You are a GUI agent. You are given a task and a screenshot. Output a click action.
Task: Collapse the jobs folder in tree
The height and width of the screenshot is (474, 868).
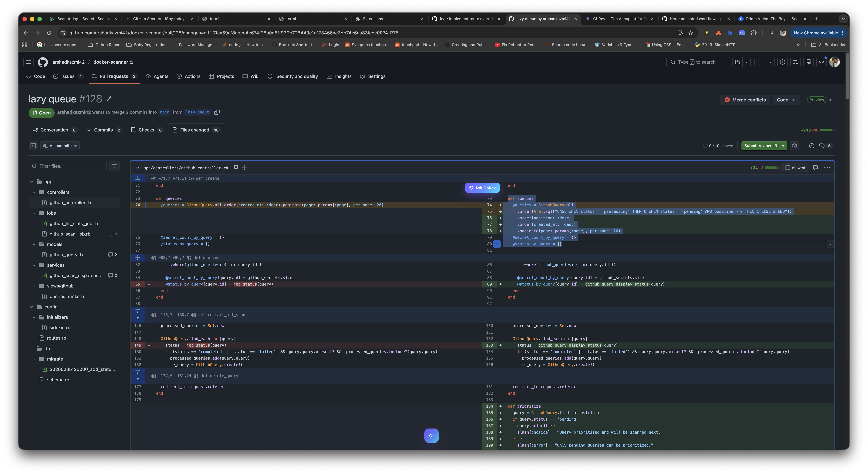coord(34,213)
